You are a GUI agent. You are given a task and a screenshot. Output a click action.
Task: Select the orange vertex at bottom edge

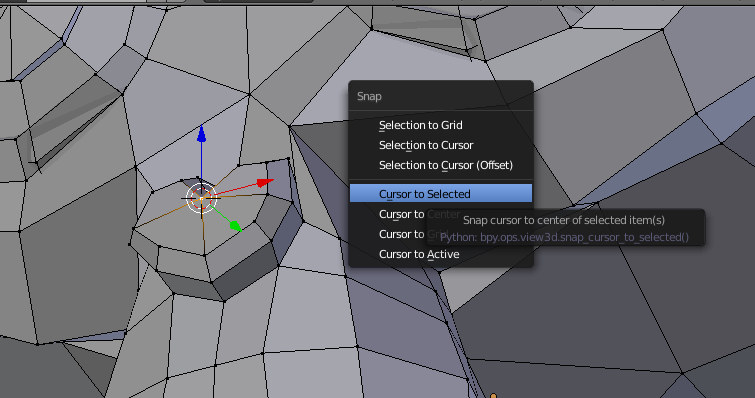pyautogui.click(x=493, y=396)
